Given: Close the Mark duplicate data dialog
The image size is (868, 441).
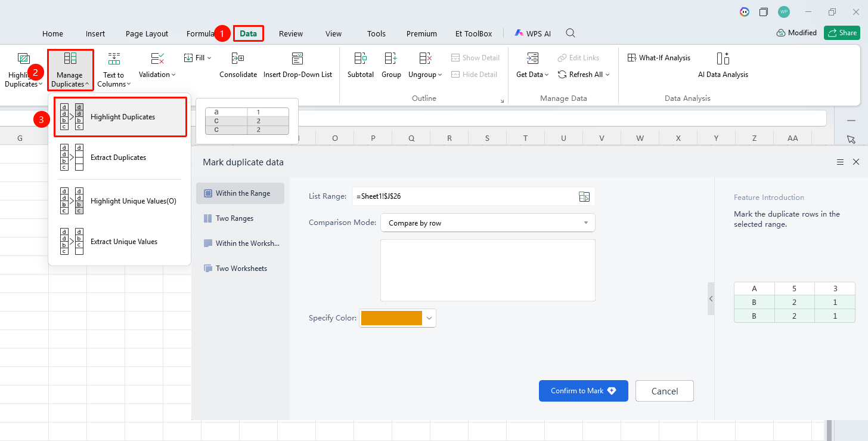Looking at the screenshot, I should [x=856, y=162].
